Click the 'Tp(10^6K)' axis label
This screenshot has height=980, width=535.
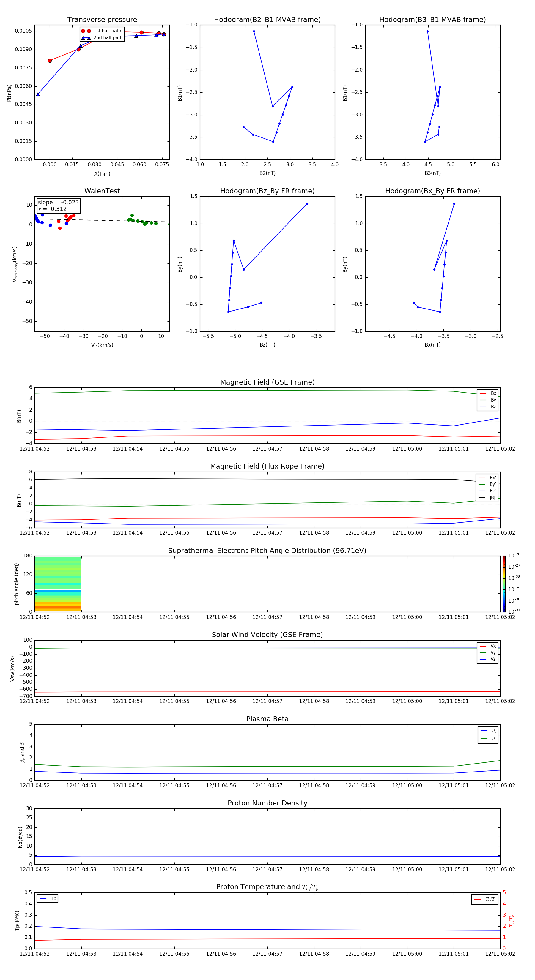point(17,921)
